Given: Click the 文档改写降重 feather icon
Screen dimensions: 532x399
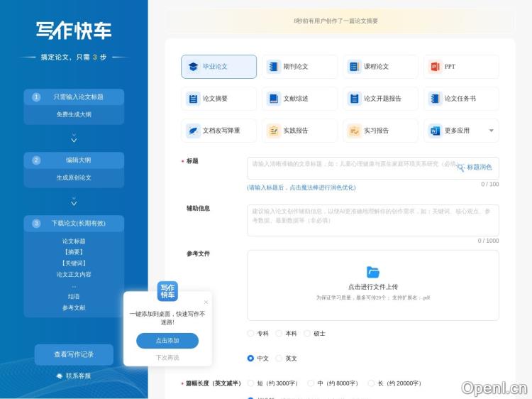Looking at the screenshot, I should 193,131.
